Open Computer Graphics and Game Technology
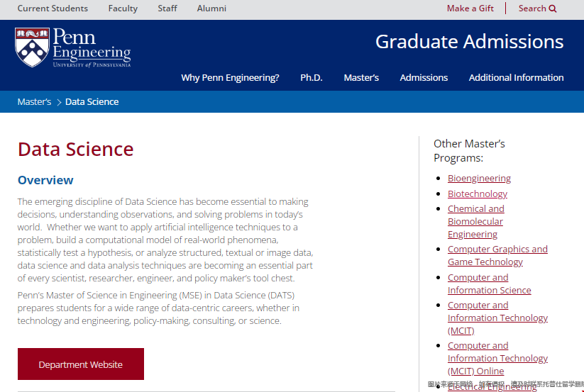Viewport: 584px width, 392px height. click(x=497, y=255)
